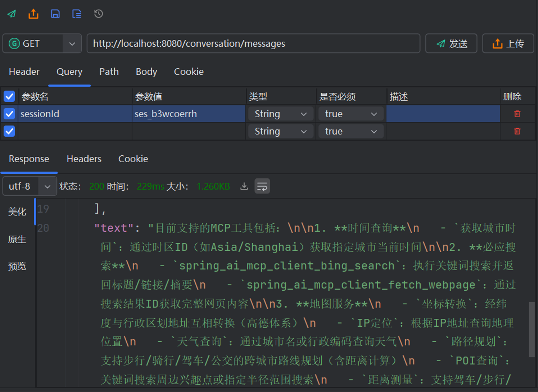Click the sessionId parameter name cell

75,114
